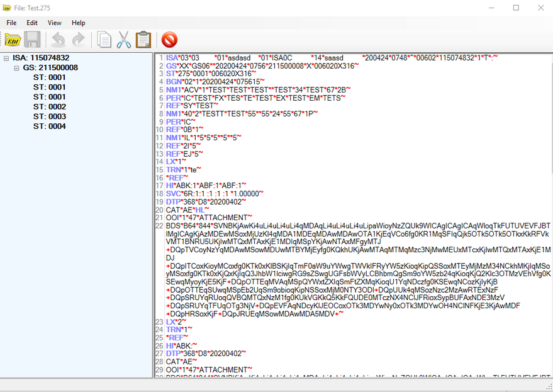Viewport: 553px width, 392px height.
Task: Redo the last change
Action: click(77, 40)
